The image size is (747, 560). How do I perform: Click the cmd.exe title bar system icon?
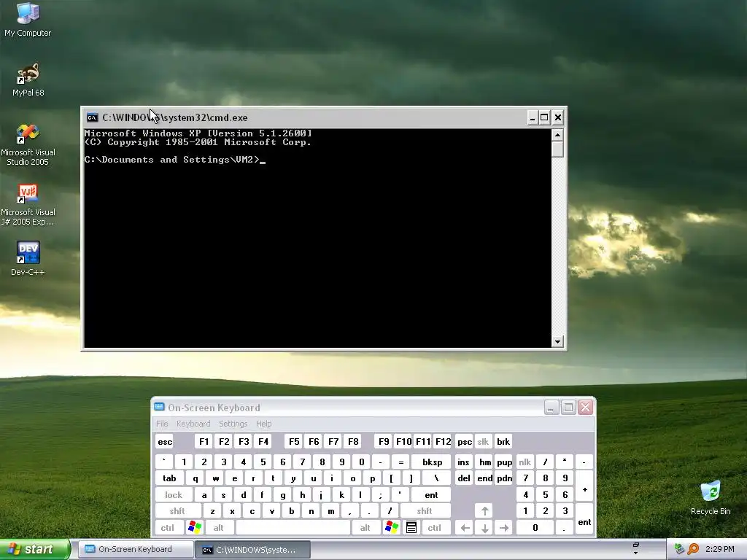[93, 117]
